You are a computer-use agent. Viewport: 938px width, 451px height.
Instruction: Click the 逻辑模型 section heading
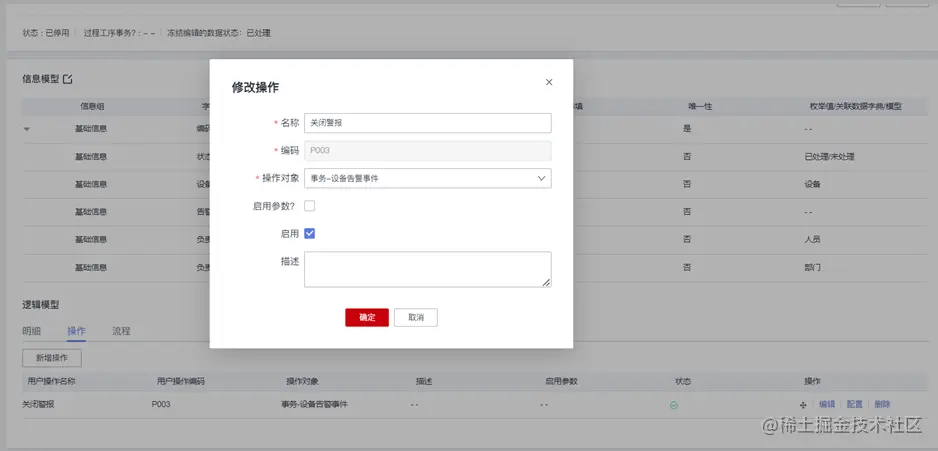(41, 304)
